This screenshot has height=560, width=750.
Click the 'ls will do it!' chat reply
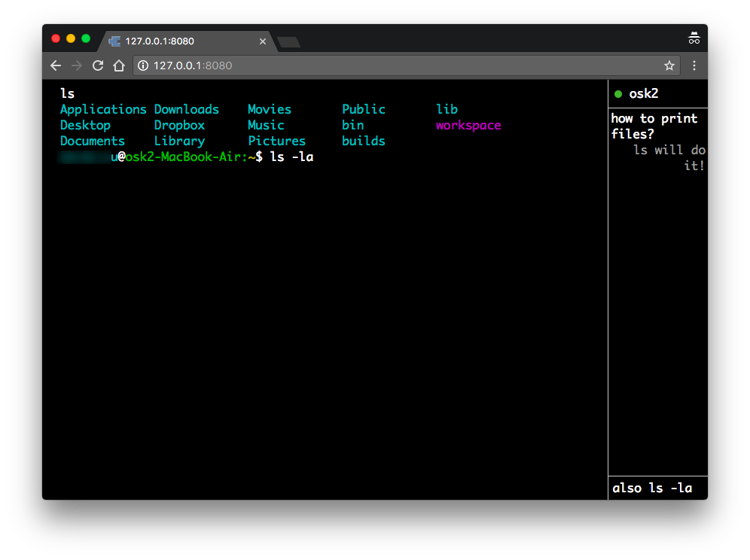(669, 158)
